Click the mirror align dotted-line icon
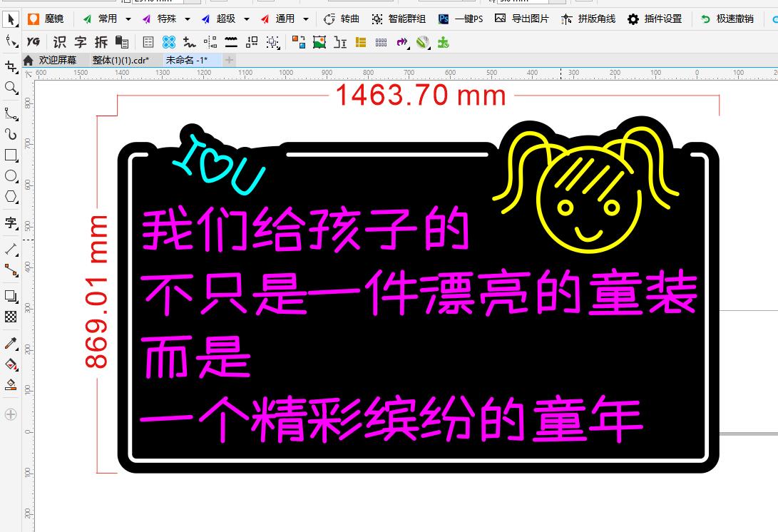 (210, 42)
